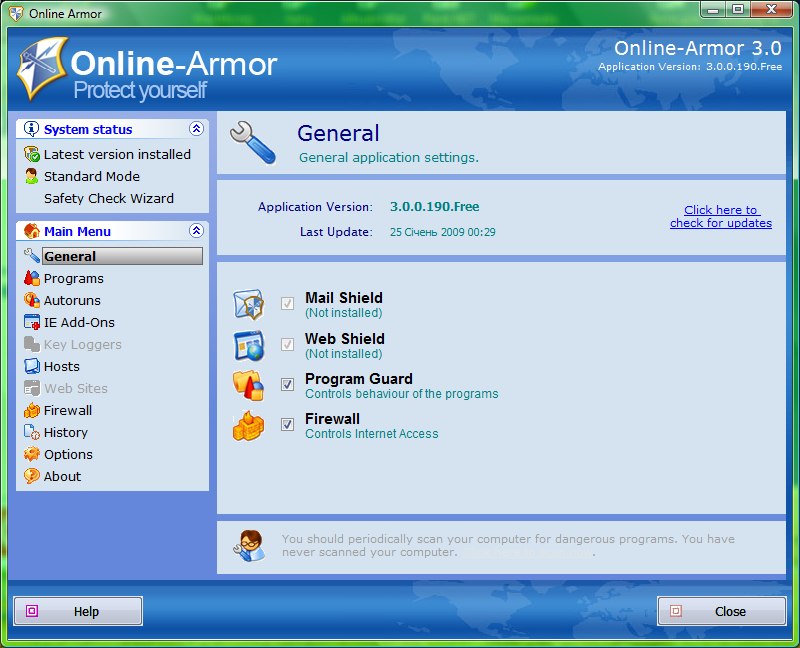This screenshot has width=800, height=648.
Task: Click the Programs icon in sidebar
Action: (32, 278)
